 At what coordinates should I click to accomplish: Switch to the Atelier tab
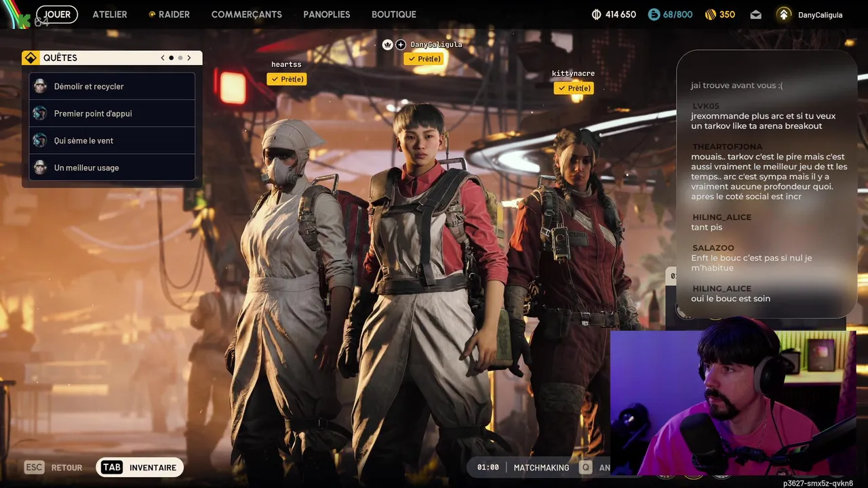point(110,14)
